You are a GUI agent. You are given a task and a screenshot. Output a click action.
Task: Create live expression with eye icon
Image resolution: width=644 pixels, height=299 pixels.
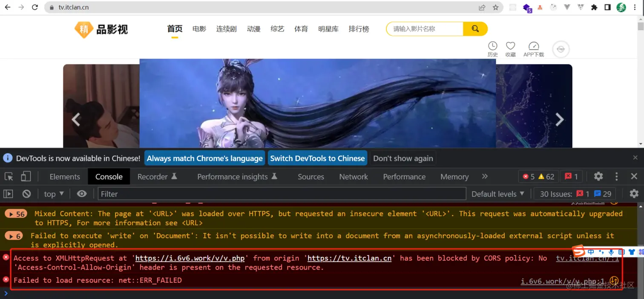[x=82, y=194]
